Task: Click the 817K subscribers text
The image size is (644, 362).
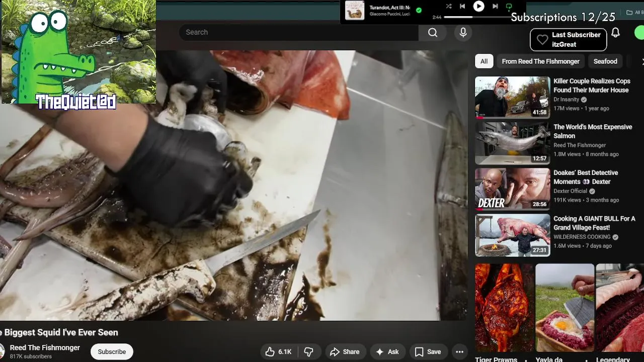Action: tap(31, 356)
